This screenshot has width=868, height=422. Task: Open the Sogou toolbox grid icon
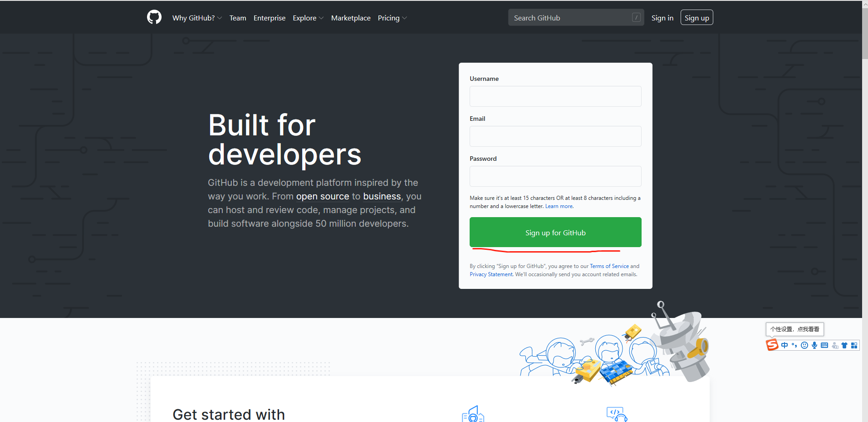coord(854,345)
